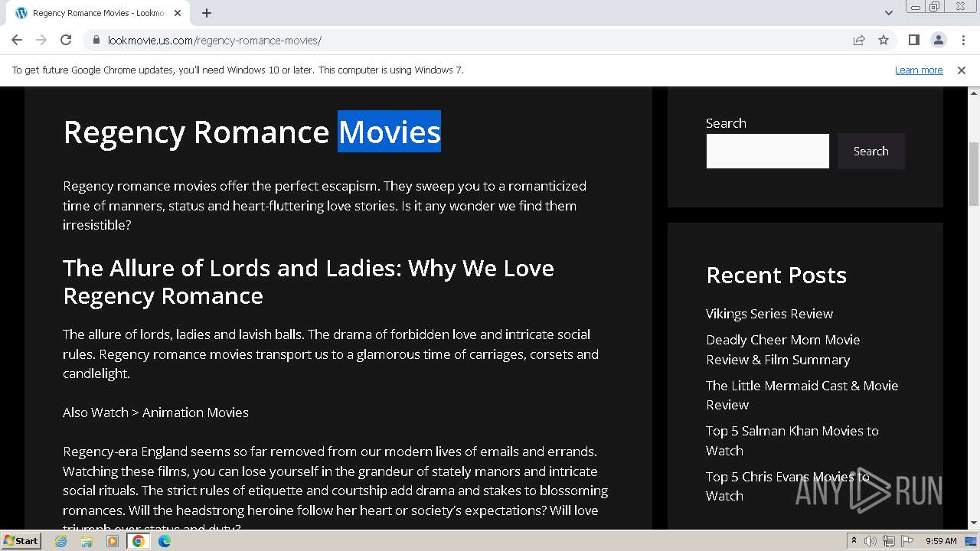The height and width of the screenshot is (551, 980).
Task: Open volume control in tray
Action: [x=871, y=541]
